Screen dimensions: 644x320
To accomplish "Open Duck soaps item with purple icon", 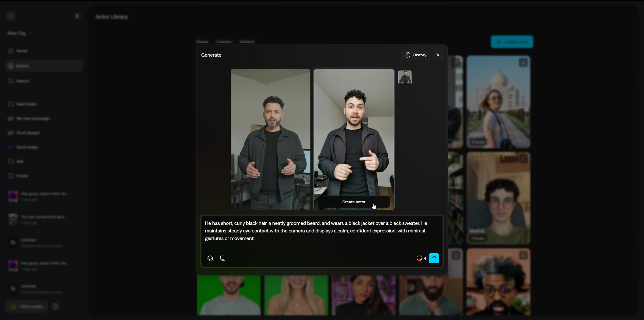I will [44, 147].
